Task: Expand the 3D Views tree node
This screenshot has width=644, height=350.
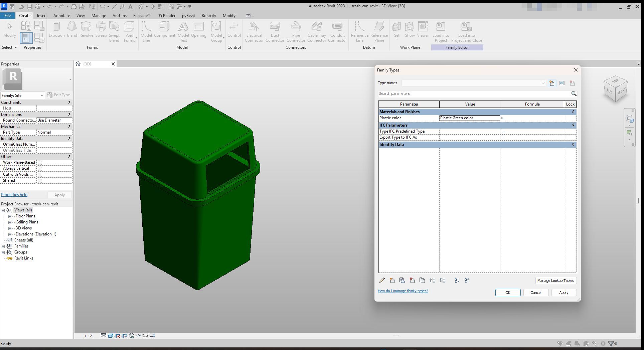Action: (x=10, y=228)
